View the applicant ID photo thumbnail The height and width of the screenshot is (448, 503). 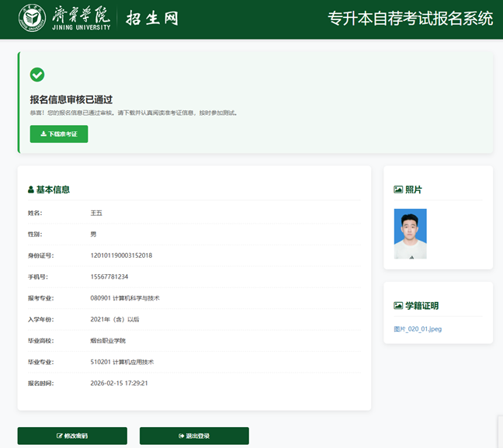[x=410, y=234]
